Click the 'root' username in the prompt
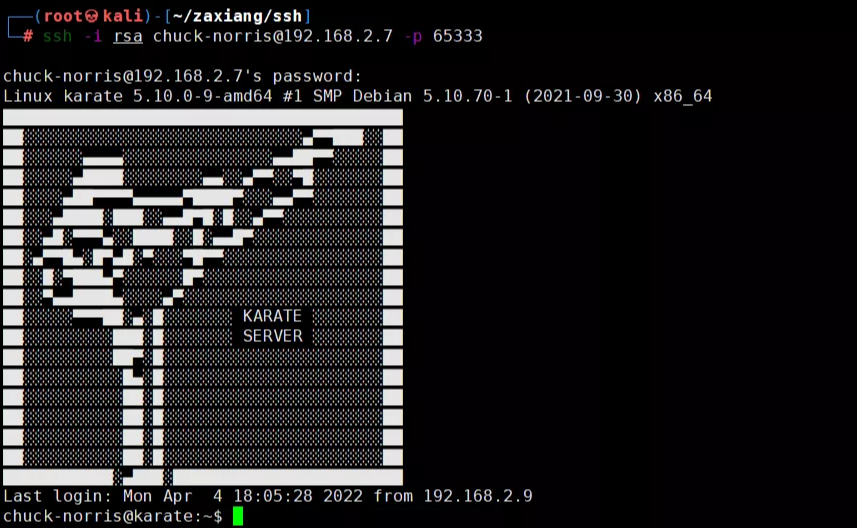The width and height of the screenshot is (857, 528). [63, 16]
